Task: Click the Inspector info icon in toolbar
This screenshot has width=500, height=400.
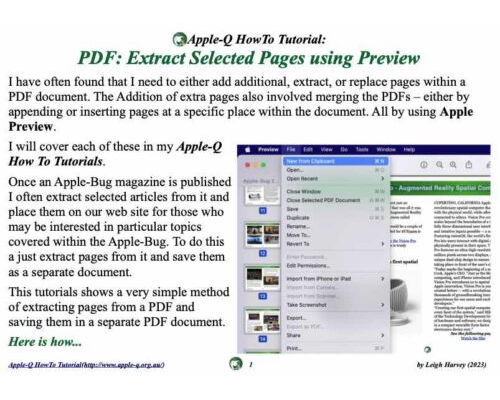Action: (x=424, y=165)
